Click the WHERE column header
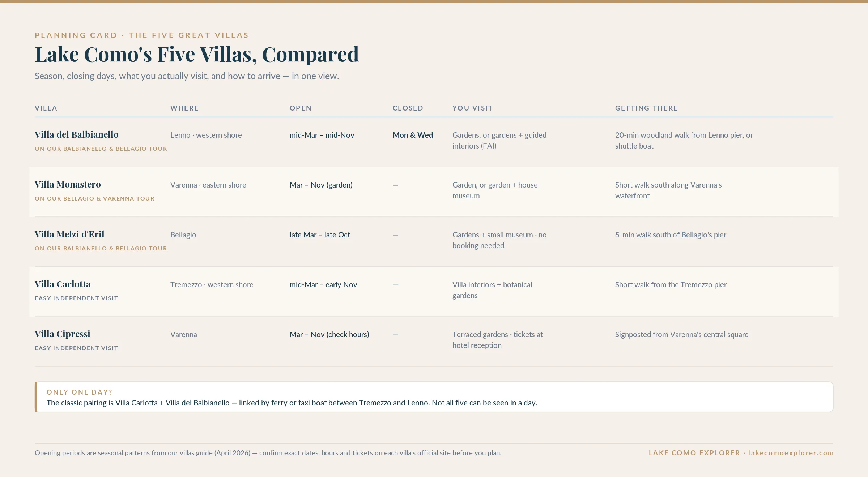 coord(184,108)
